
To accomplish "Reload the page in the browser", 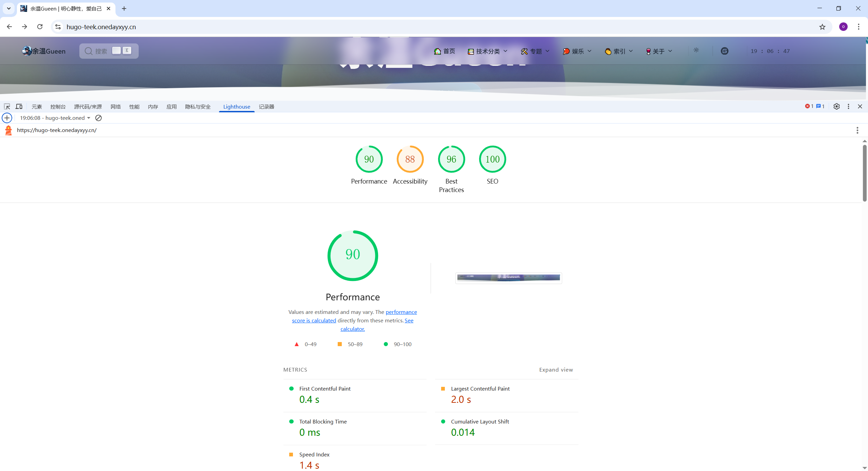I will coord(40,27).
